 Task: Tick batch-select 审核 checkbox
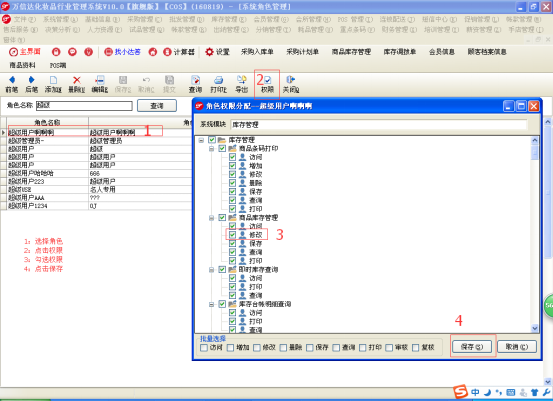(389, 348)
